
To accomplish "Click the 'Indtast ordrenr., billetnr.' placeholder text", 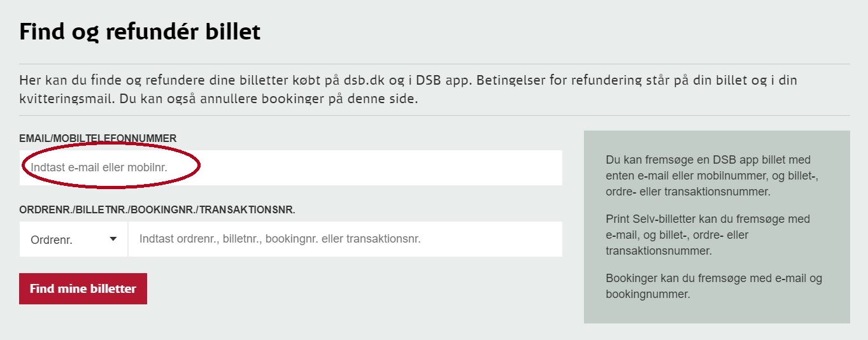I will pos(280,239).
